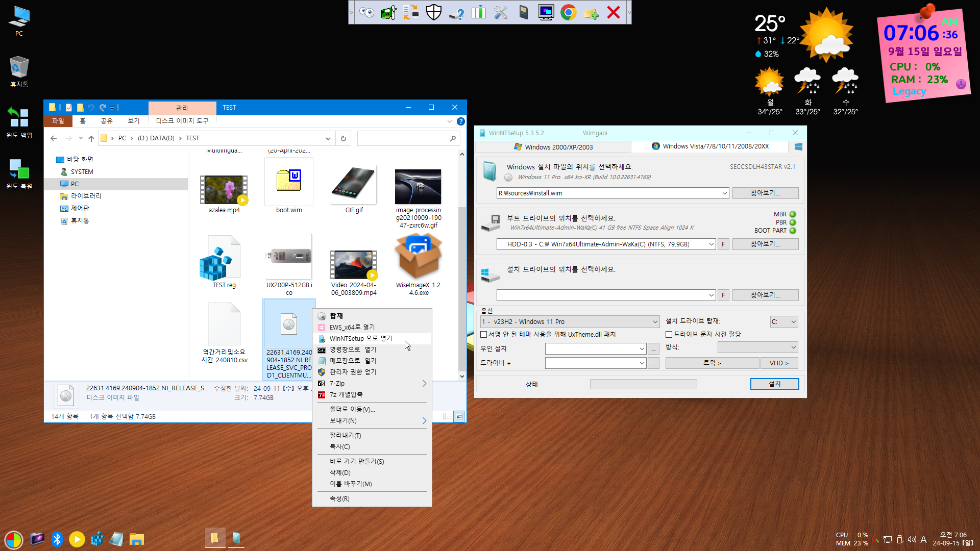980x551 pixels.
Task: Switch Explorer to large icons view
Action: (x=459, y=416)
